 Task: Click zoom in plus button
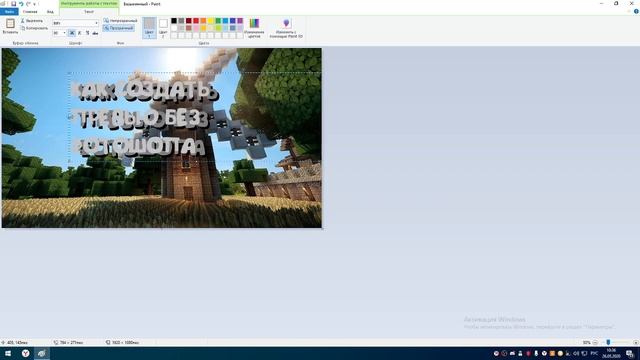(636, 342)
